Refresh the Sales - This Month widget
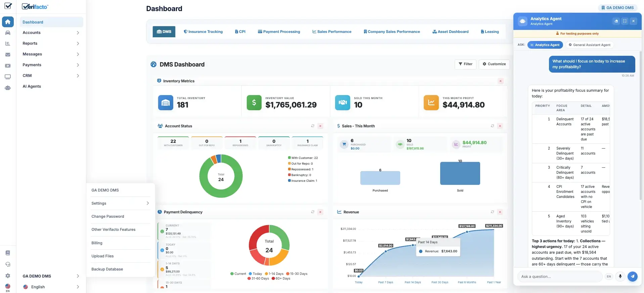Screen dimensions: 644x293 [x=492, y=126]
